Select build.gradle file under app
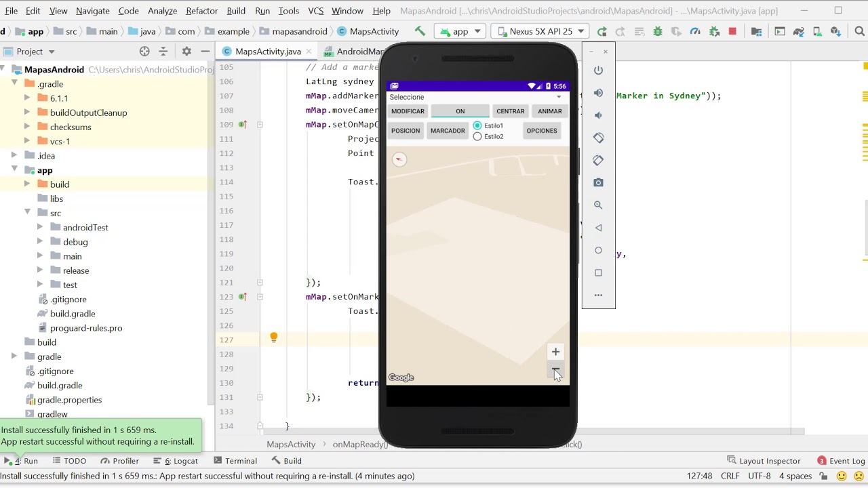Screen dimensions: 868x488 pos(73,314)
